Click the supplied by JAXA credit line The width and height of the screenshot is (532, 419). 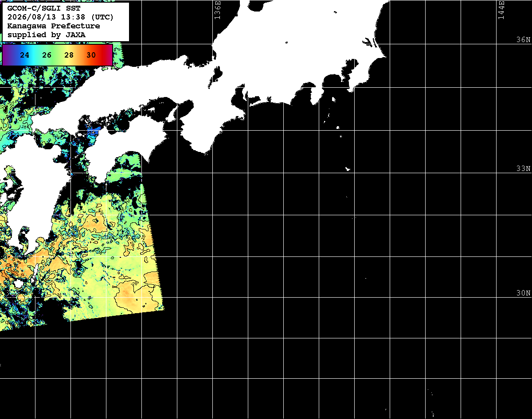tap(47, 35)
